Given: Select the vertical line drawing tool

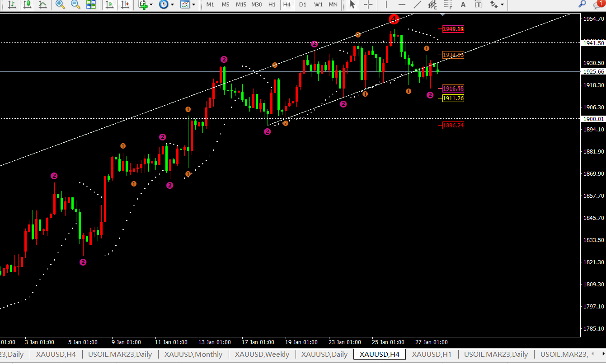Looking at the screenshot, I should tap(386, 5).
